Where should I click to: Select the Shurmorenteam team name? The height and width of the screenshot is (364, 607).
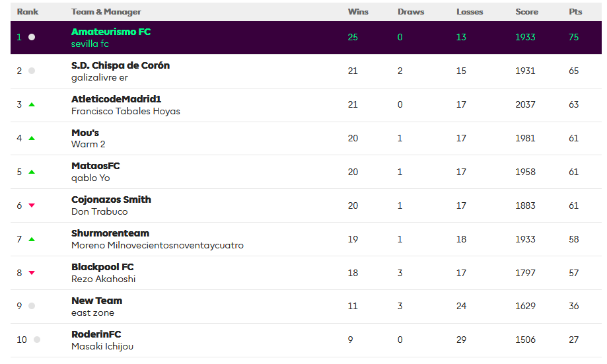tap(110, 233)
